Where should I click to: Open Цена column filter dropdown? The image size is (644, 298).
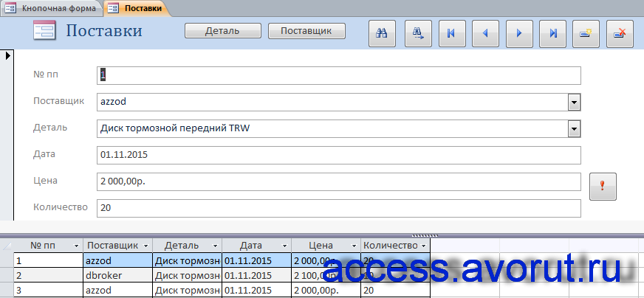354,246
